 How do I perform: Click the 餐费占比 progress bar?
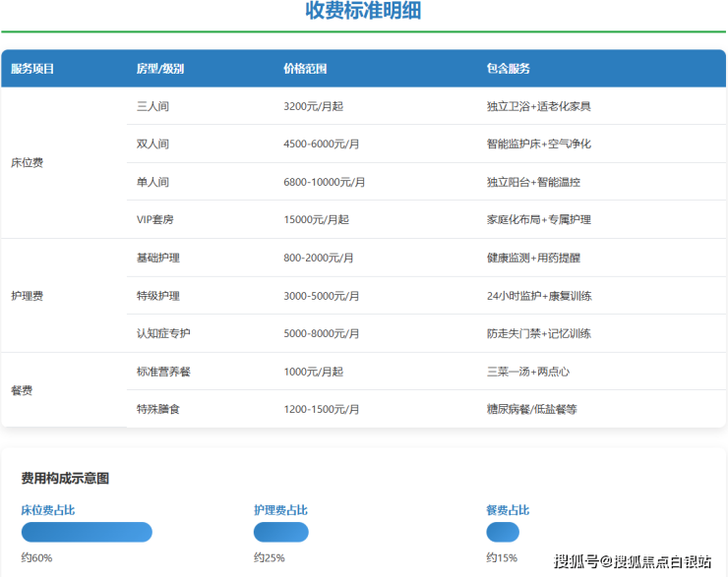tap(502, 532)
